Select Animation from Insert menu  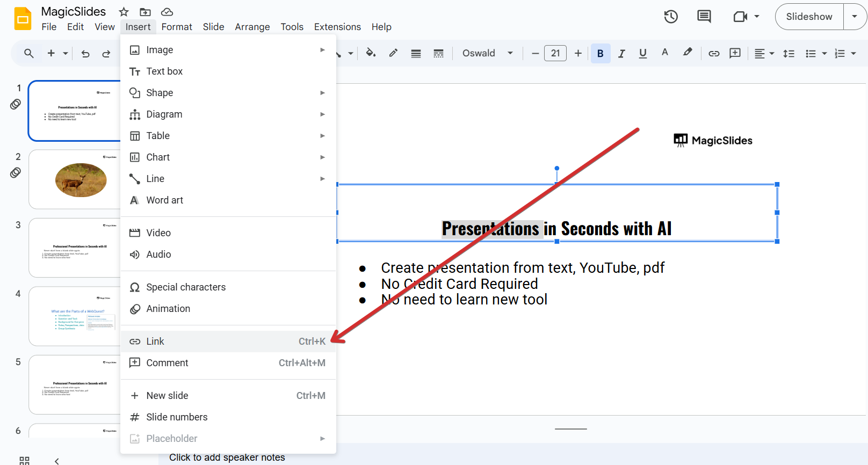tap(228, 309)
